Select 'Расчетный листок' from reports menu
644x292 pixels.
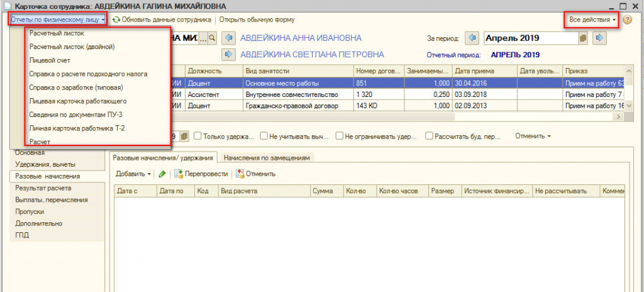(x=57, y=33)
